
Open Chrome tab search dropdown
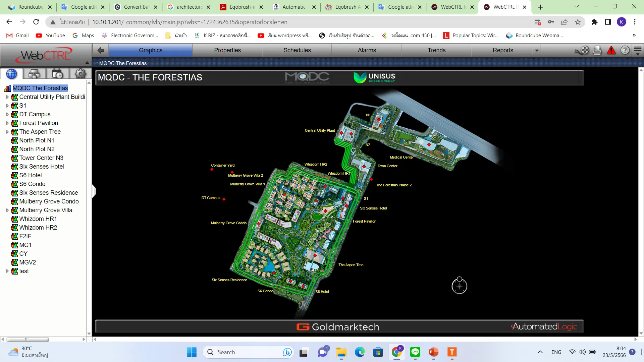[577, 7]
